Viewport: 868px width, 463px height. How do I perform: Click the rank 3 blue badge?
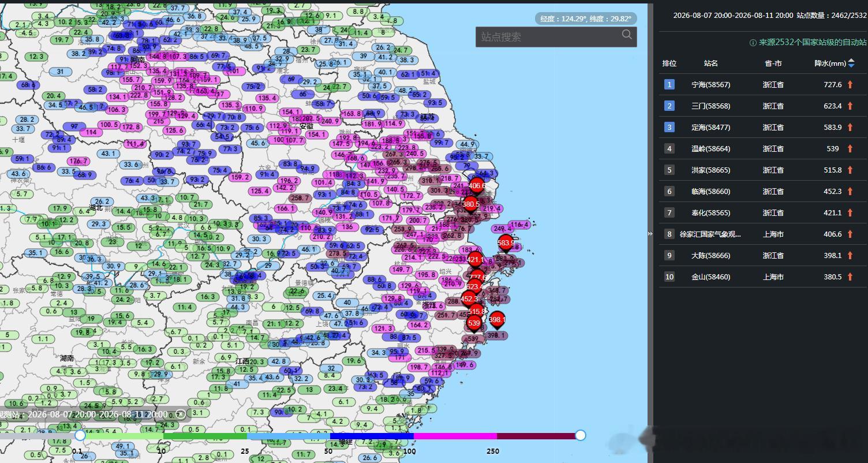669,128
